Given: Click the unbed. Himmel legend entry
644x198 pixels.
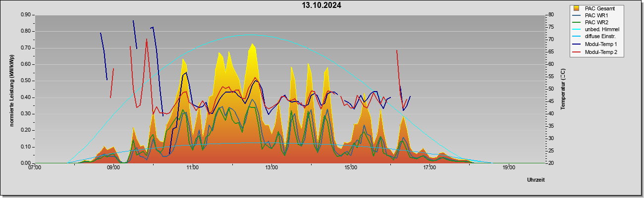Looking at the screenshot, I should click(x=602, y=30).
